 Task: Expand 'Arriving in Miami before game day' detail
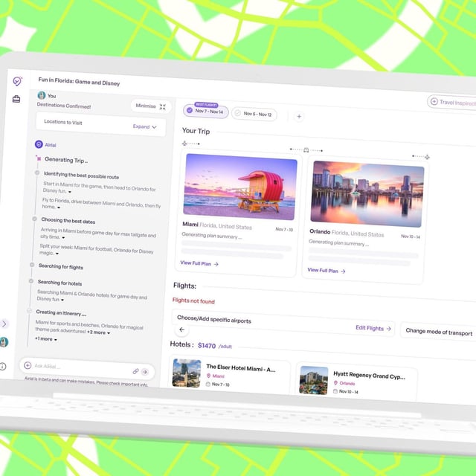tap(63, 237)
